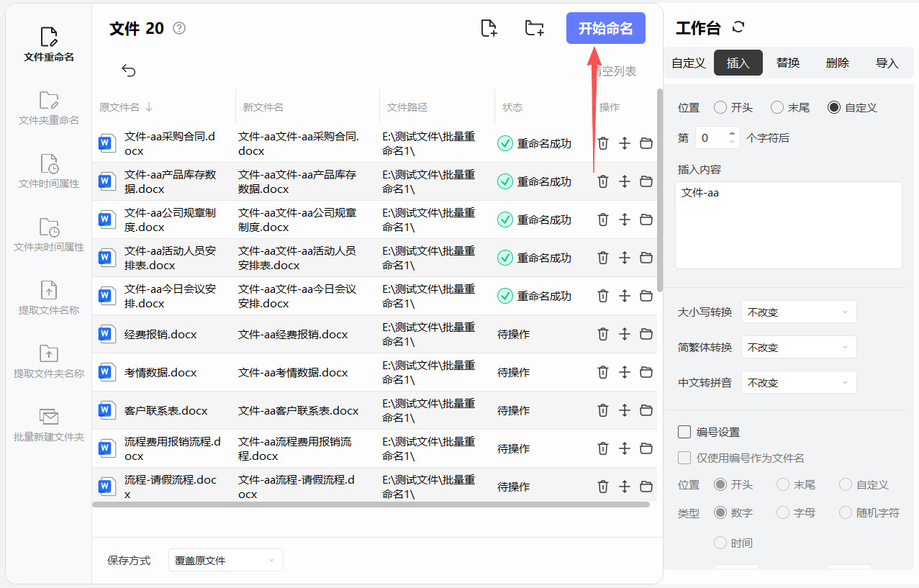Open the 保存方式 dropdown
Viewport: 919px width, 588px height.
click(x=225, y=560)
